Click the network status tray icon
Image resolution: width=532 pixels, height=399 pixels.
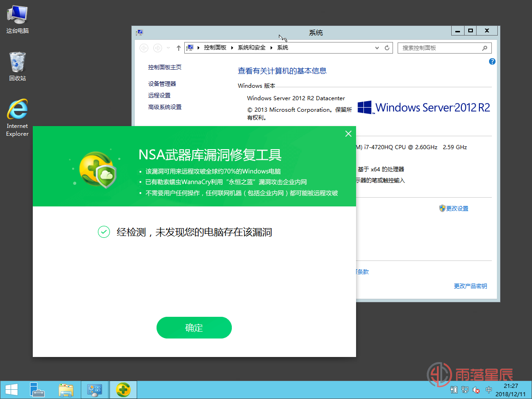click(x=465, y=390)
